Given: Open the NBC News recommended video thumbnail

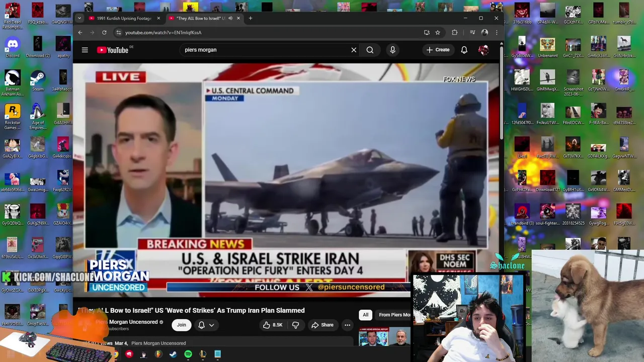Looking at the screenshot, I should point(385,336).
